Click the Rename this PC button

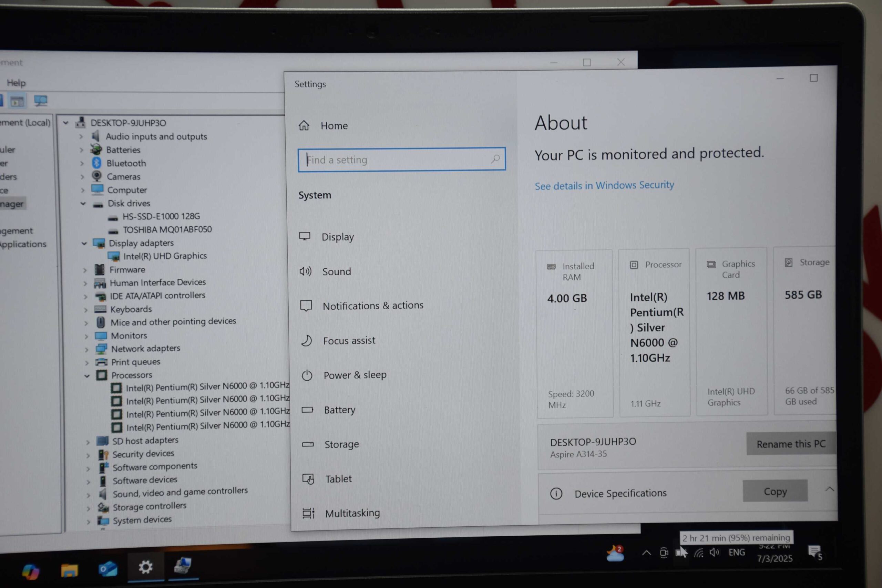tap(791, 444)
